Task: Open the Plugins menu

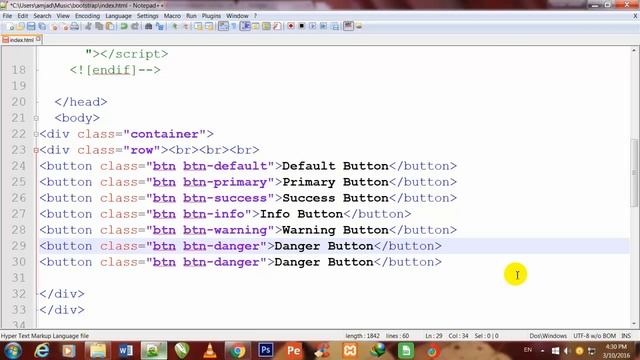Action: [211, 16]
